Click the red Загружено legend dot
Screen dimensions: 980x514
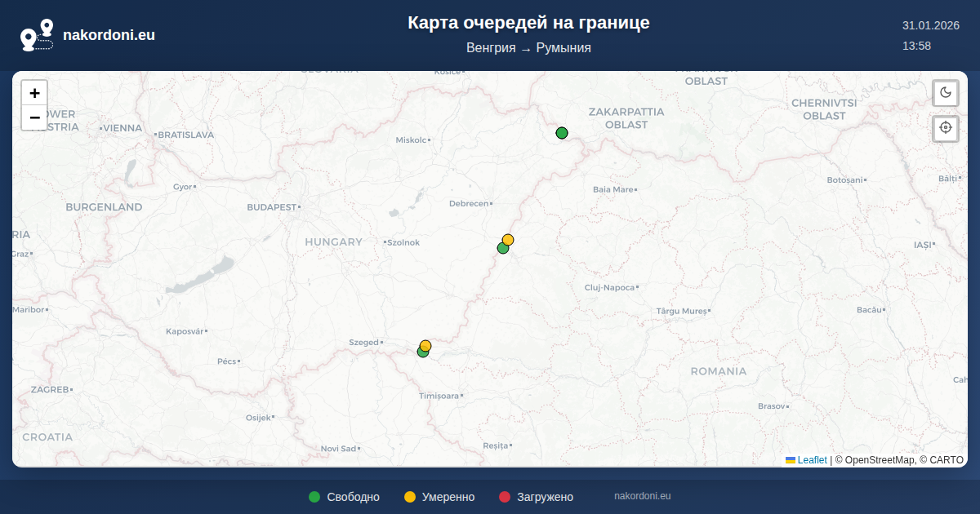[505, 497]
